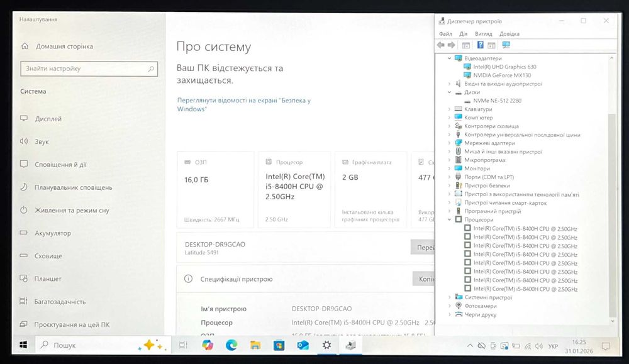Select Миша й інші вказівні пристрої row
629x364 pixels.
point(499,152)
